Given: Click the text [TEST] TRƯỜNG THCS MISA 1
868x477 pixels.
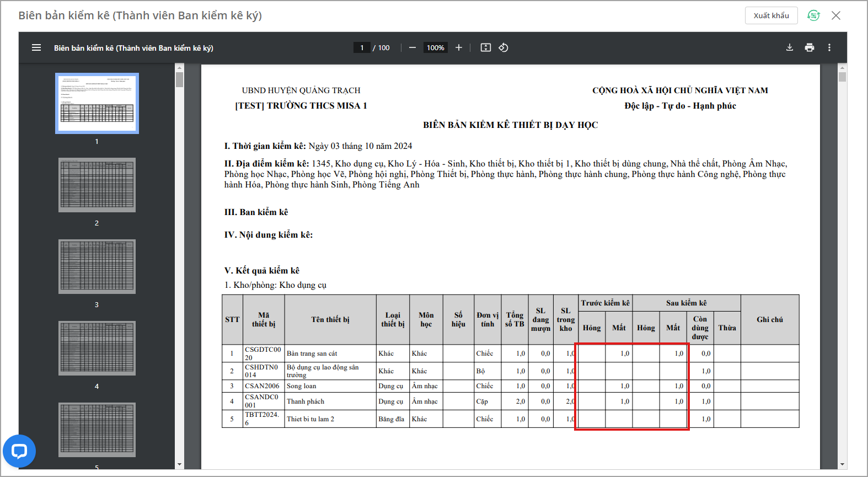Looking at the screenshot, I should 301,106.
